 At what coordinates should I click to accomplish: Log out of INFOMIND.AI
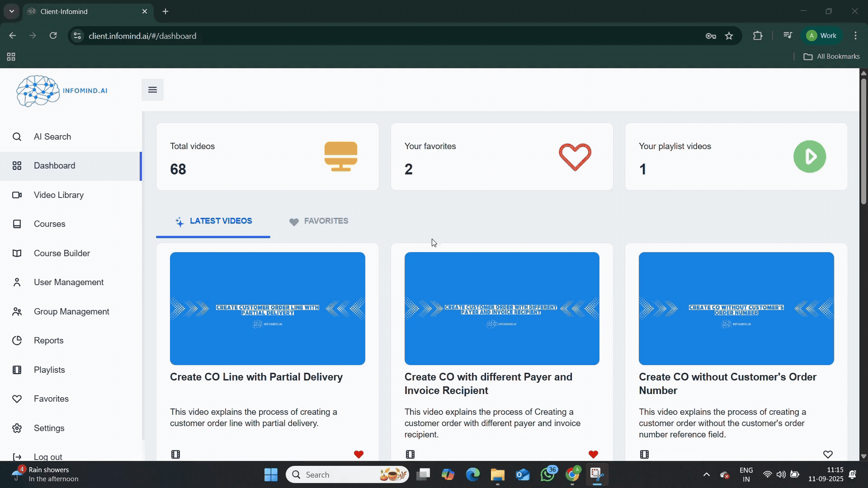[x=47, y=456]
